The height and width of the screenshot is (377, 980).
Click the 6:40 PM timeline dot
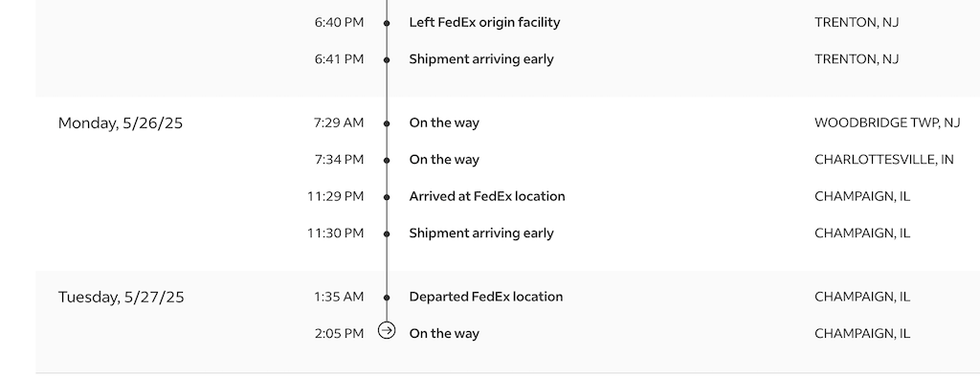tap(387, 23)
